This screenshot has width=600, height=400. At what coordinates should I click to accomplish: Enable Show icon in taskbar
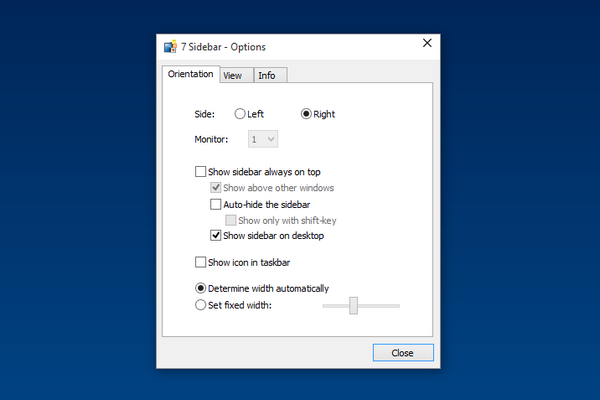pyautogui.click(x=201, y=262)
